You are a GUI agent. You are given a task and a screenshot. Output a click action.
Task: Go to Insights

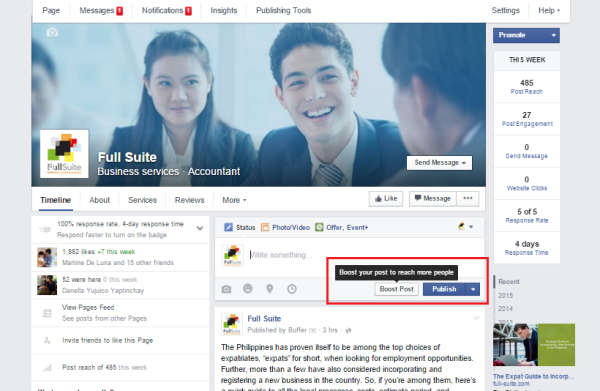[x=224, y=10]
